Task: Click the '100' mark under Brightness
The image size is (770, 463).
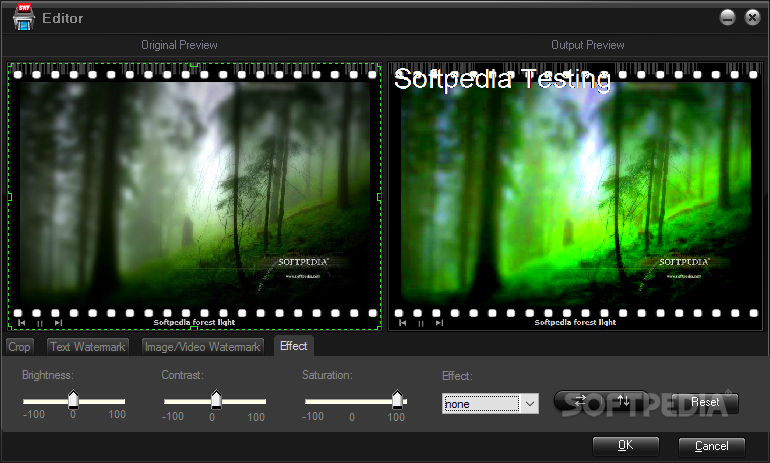Action: [117, 414]
